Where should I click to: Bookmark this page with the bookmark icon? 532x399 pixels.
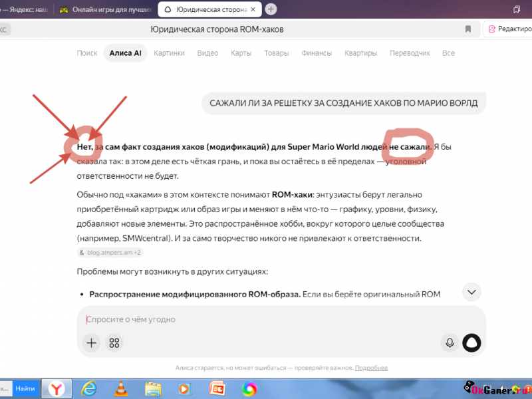(468, 29)
